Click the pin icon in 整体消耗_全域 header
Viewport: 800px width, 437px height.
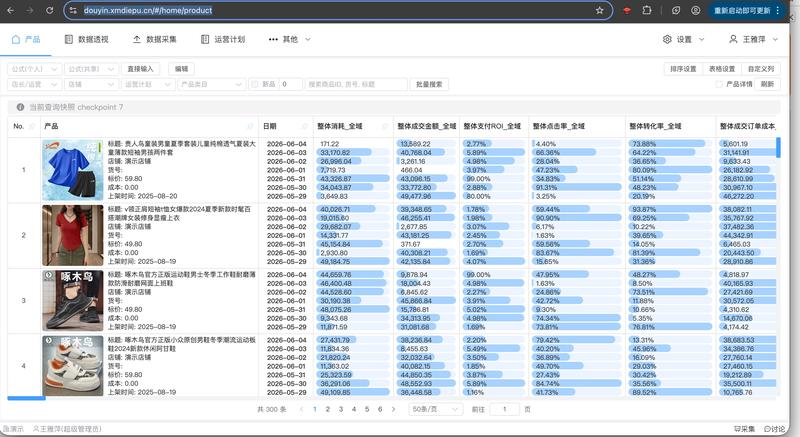click(x=385, y=126)
